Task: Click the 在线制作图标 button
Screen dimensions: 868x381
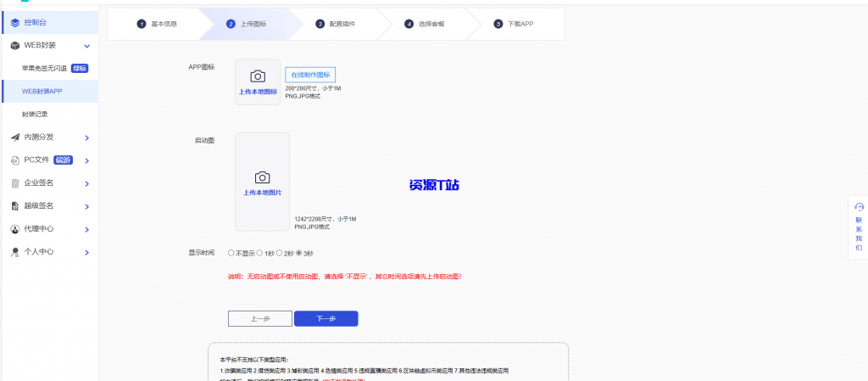Action: click(x=310, y=75)
